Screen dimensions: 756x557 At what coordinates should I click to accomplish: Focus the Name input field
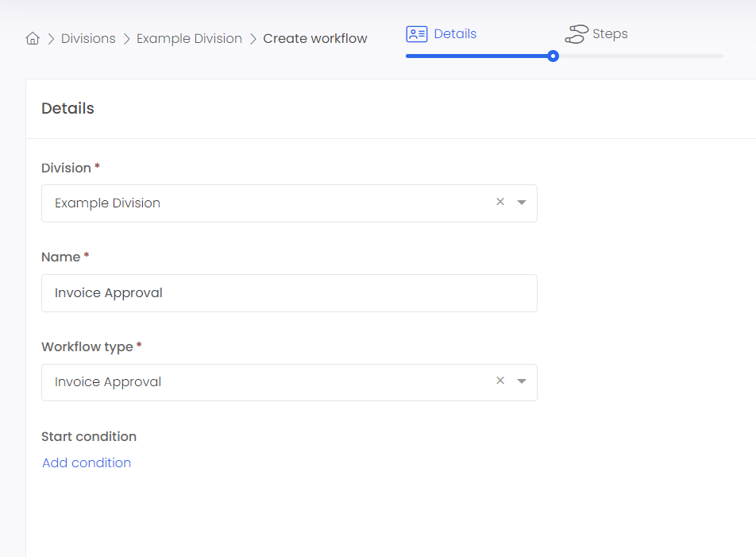point(289,293)
